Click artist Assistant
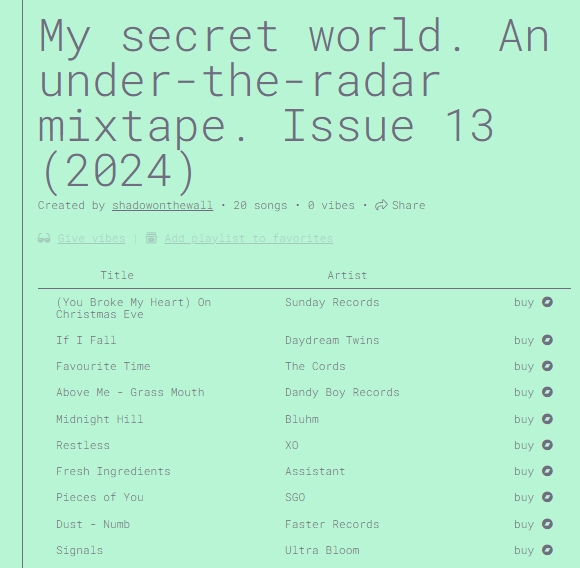Screen dimensions: 580x568 click(315, 471)
